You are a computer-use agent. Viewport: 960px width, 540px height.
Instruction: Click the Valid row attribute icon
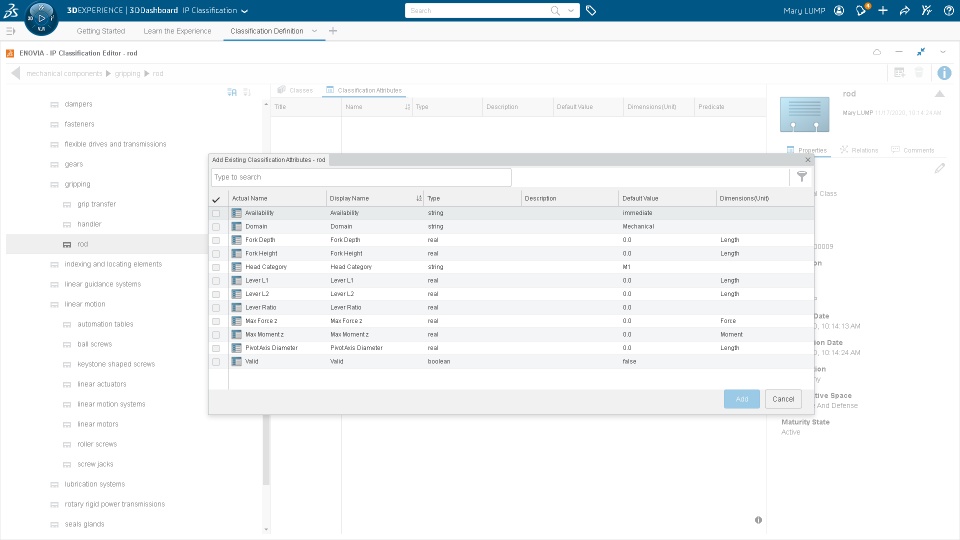(x=236, y=361)
